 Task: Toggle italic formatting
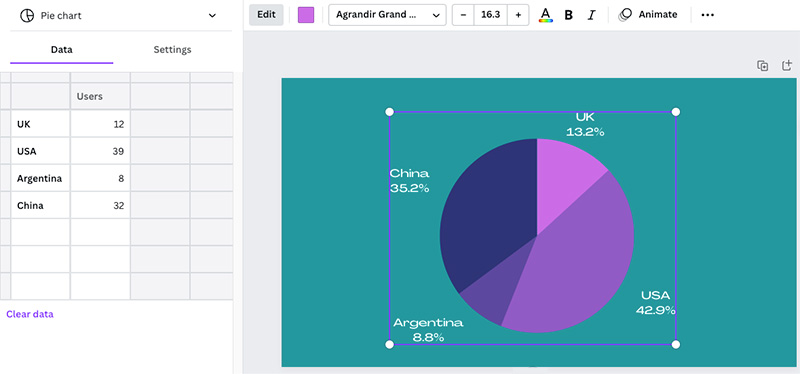click(x=591, y=15)
